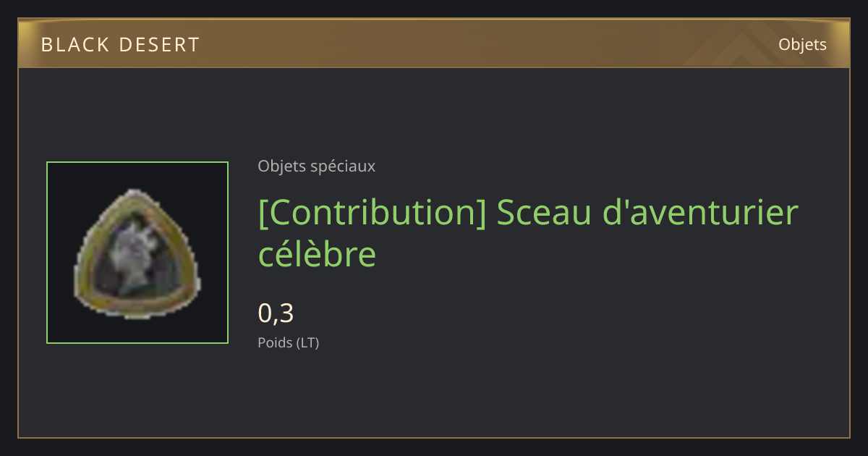Select the green-bordered item thumbnail frame
Image resolution: width=868 pixels, height=456 pixels.
[137, 253]
